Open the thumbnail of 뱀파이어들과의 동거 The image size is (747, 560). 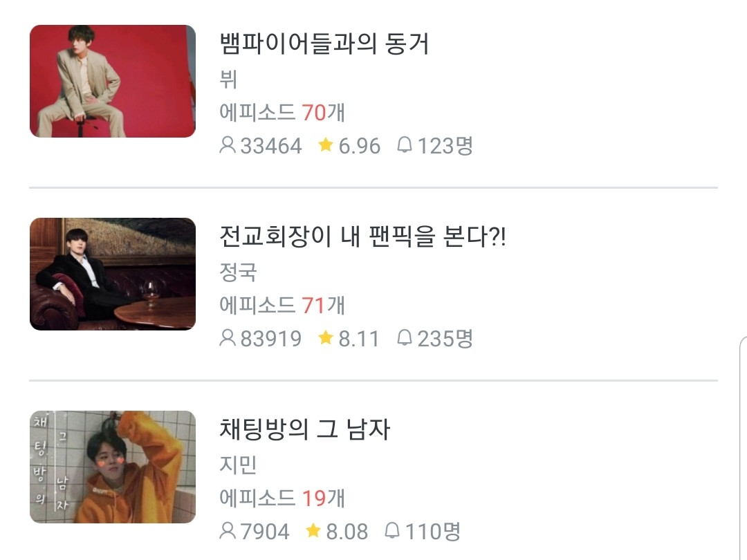click(113, 82)
